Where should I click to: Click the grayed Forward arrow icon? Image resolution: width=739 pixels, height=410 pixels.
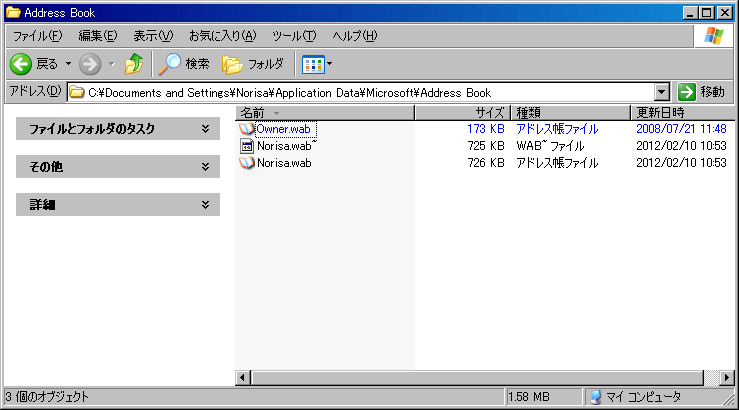(90, 64)
